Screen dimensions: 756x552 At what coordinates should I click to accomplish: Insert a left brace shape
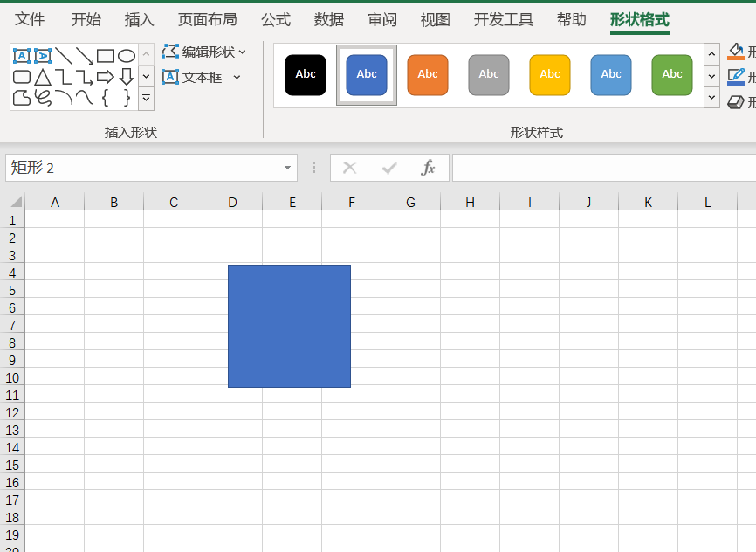pos(106,98)
